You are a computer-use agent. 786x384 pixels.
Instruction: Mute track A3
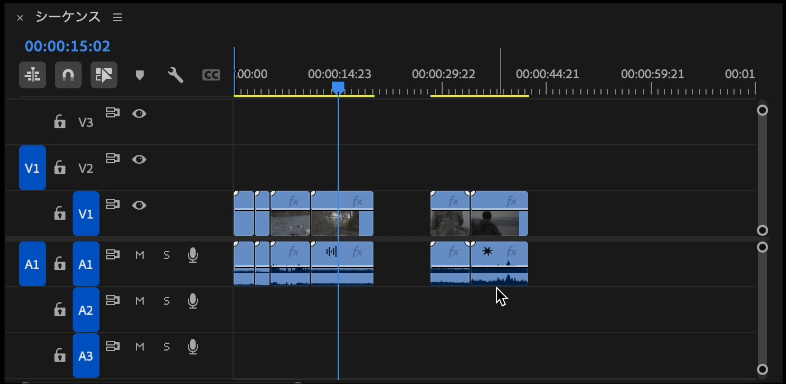[x=140, y=347]
